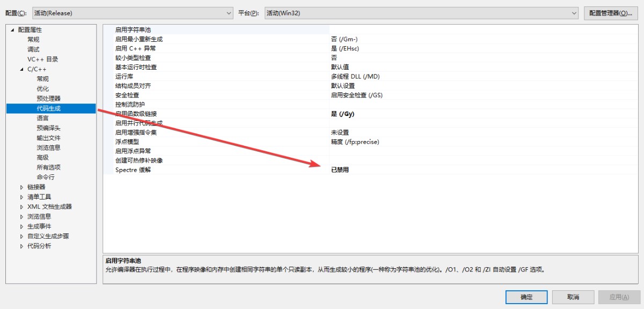Expand the 自定义生成步骤 tree node
The height and width of the screenshot is (309, 644).
coord(22,236)
